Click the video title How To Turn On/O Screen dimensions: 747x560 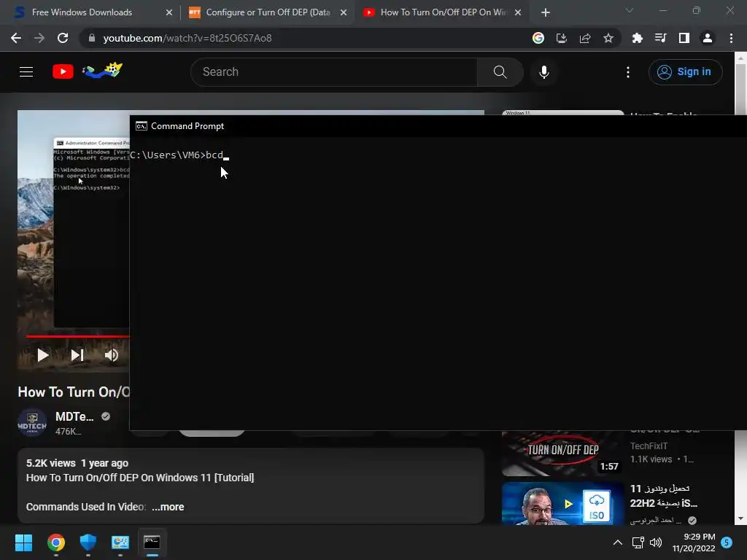[x=74, y=392]
